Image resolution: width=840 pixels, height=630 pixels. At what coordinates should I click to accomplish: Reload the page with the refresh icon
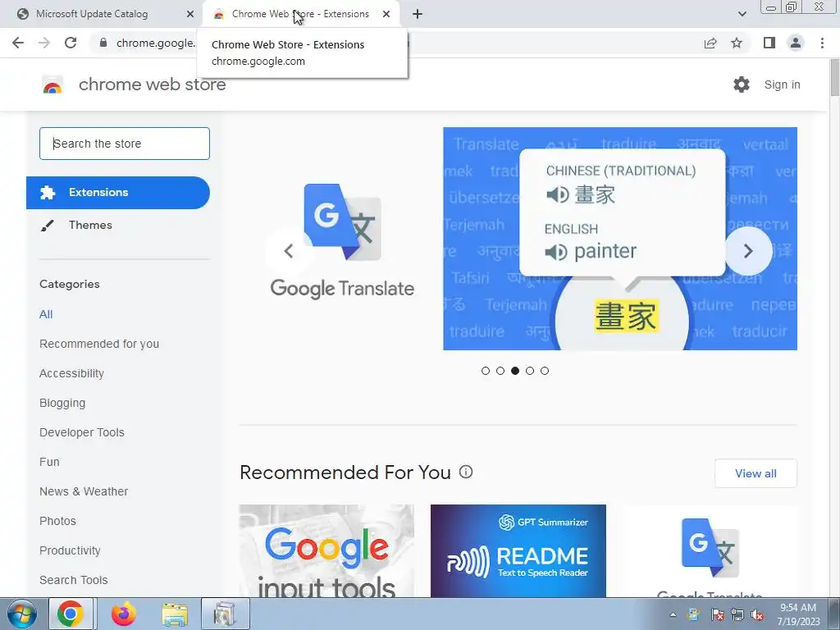coord(71,43)
